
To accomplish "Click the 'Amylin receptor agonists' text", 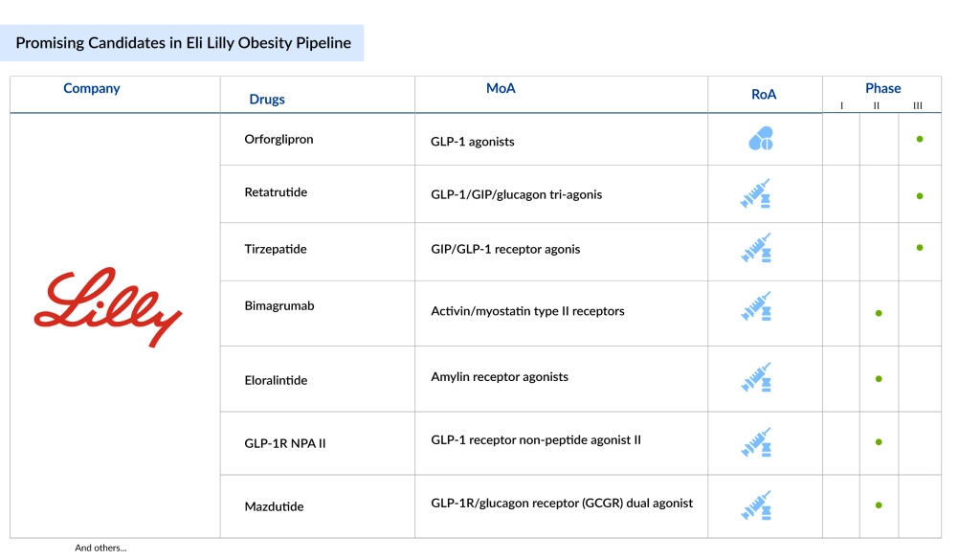I will (x=500, y=377).
